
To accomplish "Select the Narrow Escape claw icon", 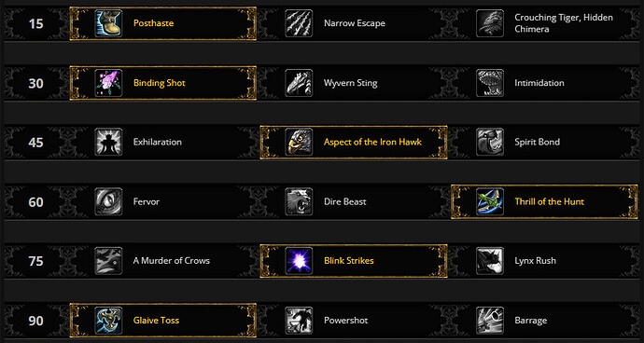I will point(299,23).
